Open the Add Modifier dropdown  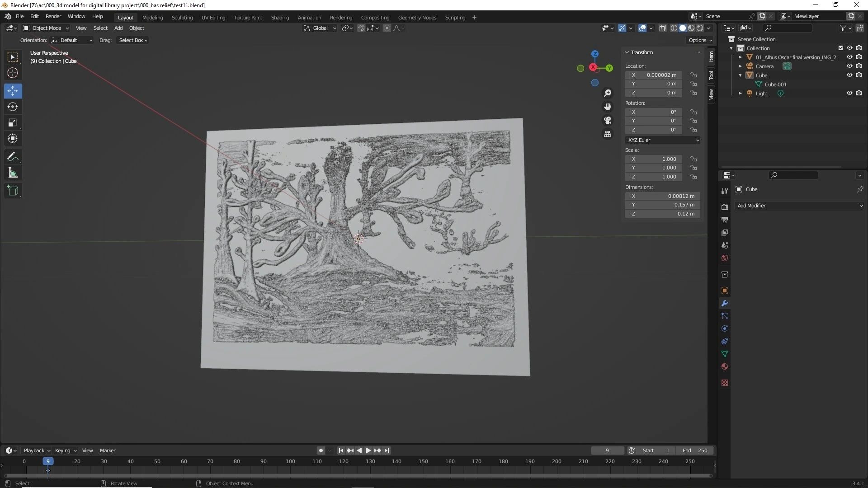click(x=799, y=206)
